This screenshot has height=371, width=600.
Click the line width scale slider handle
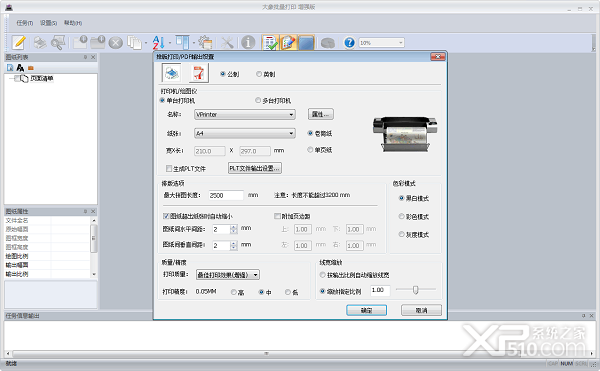416,290
